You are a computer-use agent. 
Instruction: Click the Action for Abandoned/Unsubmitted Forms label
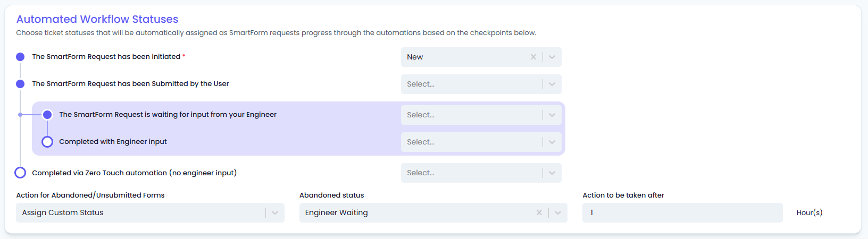tap(90, 195)
